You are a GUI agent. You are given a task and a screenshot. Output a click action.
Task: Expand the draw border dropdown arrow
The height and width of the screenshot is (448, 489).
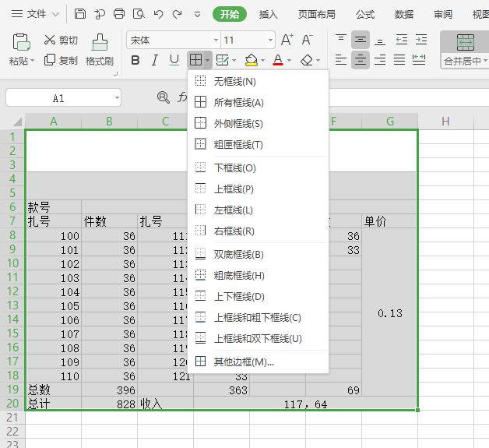(x=234, y=60)
